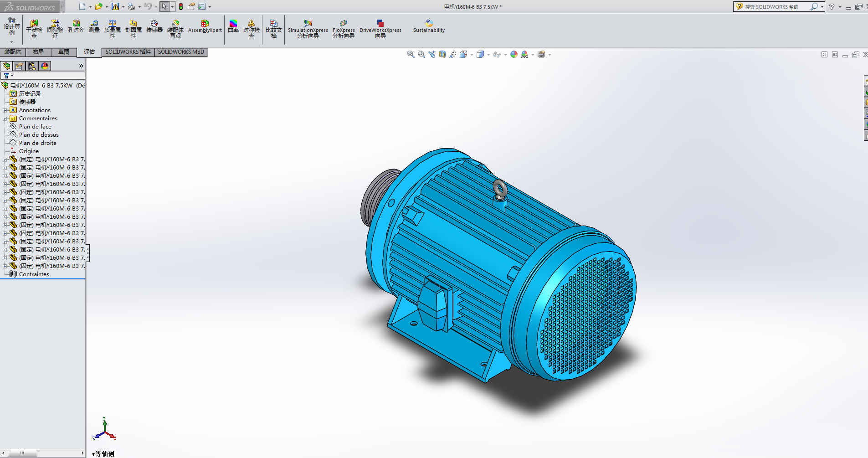Open the DisplayManager tab in the panel
This screenshot has width=868, height=458.
[x=45, y=66]
